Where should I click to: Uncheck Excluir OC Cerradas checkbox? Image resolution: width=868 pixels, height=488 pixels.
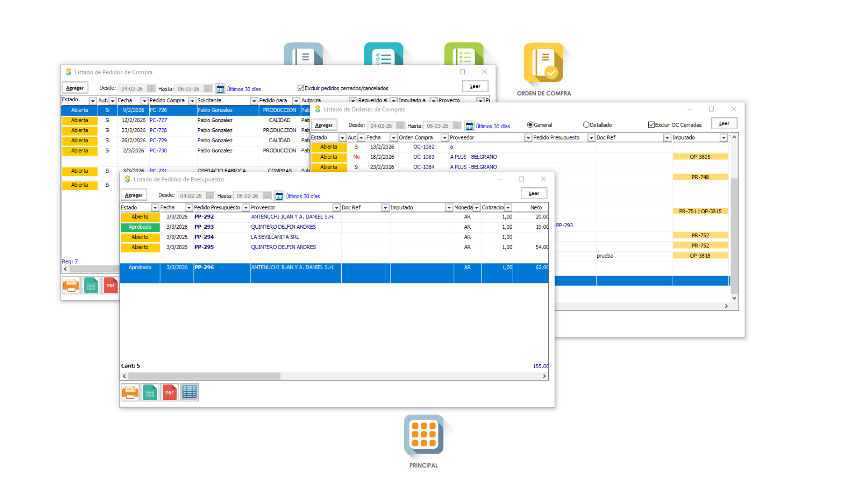[651, 125]
